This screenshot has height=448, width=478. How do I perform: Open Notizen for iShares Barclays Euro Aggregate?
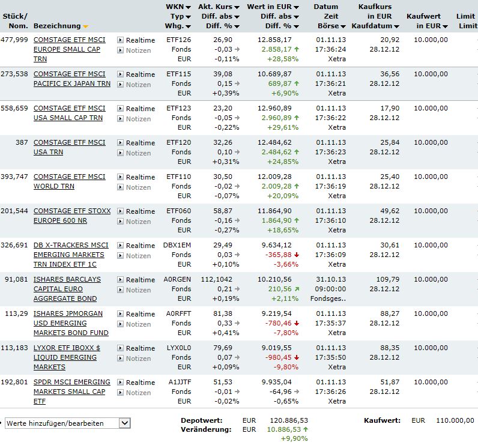pyautogui.click(x=134, y=289)
